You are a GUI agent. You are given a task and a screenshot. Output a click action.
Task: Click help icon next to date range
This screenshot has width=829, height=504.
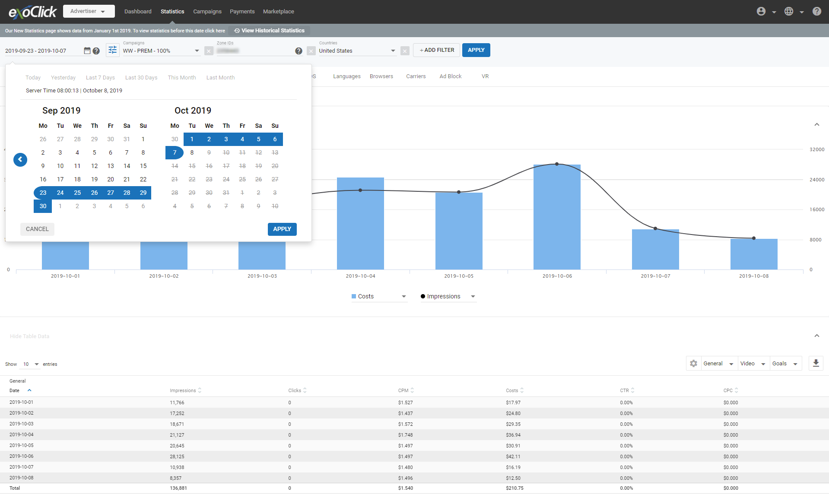pyautogui.click(x=96, y=51)
